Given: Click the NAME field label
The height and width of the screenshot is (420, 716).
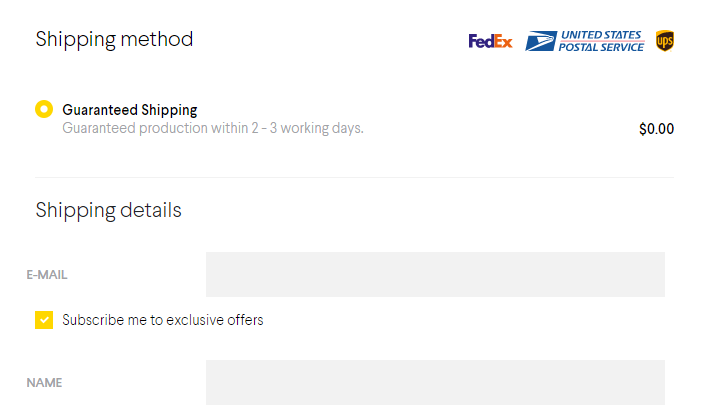Looking at the screenshot, I should click(x=44, y=383).
